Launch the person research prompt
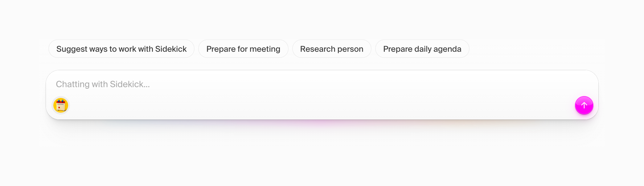Viewport: 644px width, 186px height. (x=332, y=49)
